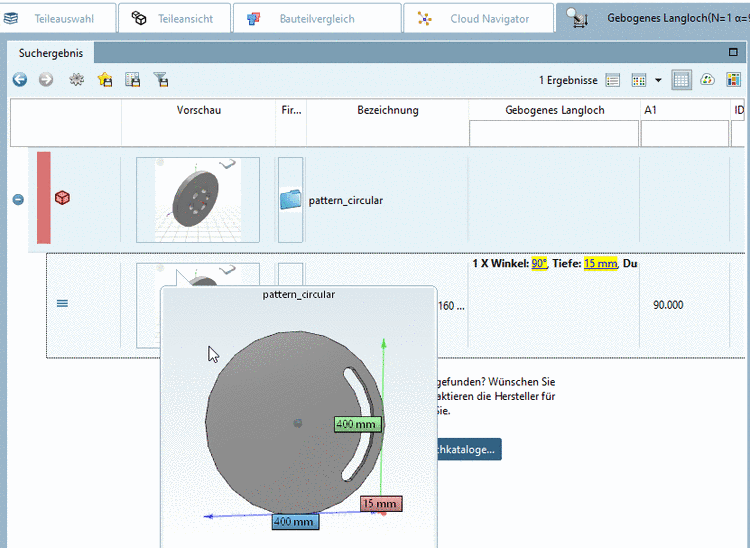This screenshot has height=548, width=750.
Task: Click the center hole of the disc
Action: (298, 423)
